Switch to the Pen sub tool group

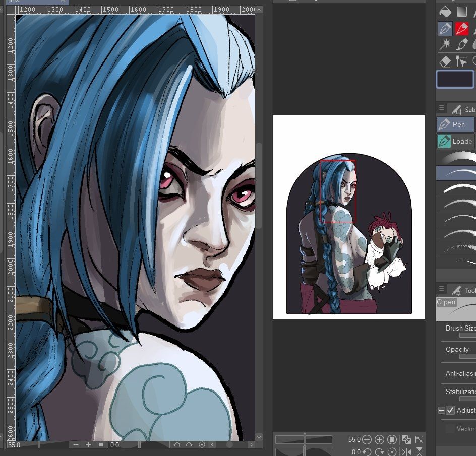click(455, 124)
